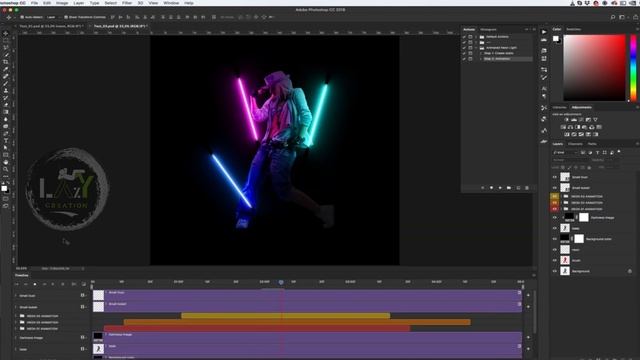Toggle the Auto-Select checkbox

(x=22, y=17)
